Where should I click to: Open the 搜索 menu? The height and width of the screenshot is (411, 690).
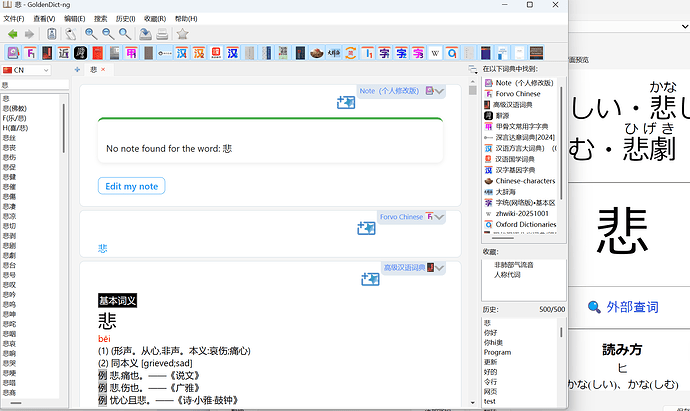[x=100, y=18]
